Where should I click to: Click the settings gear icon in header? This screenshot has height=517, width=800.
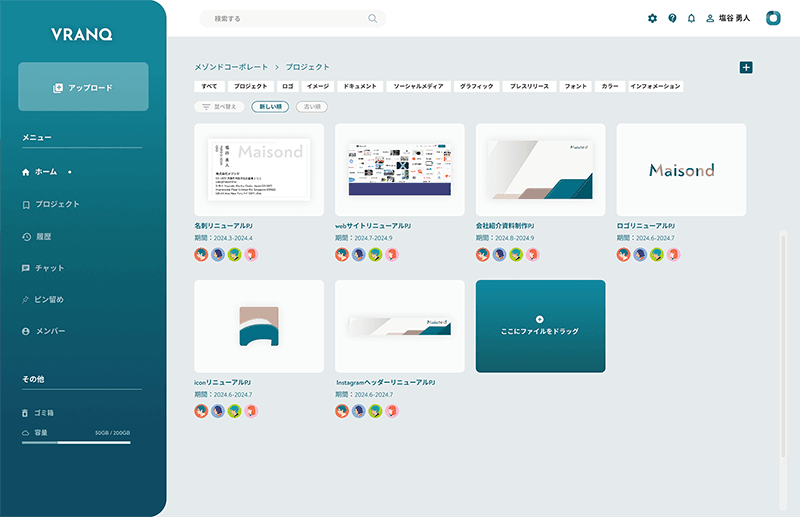pos(653,18)
